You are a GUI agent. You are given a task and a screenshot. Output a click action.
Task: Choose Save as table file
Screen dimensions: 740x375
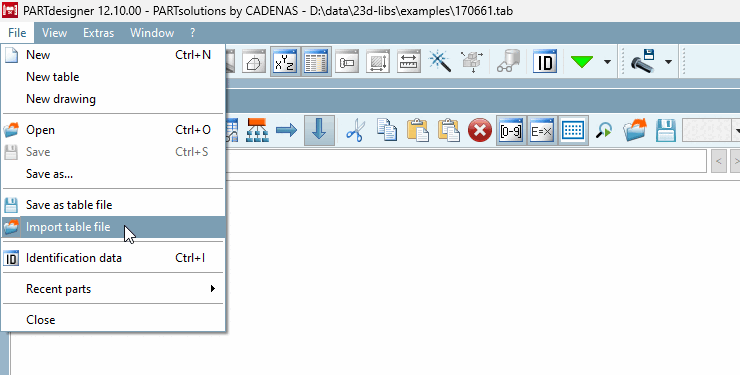[x=113, y=205]
